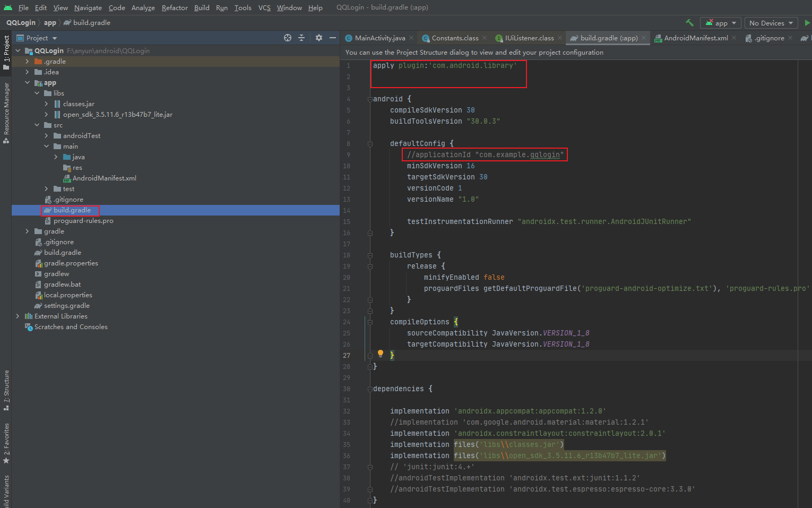Viewport: 812px width, 508px height.
Task: Click the Android Studio logo icon
Action: [x=8, y=7]
